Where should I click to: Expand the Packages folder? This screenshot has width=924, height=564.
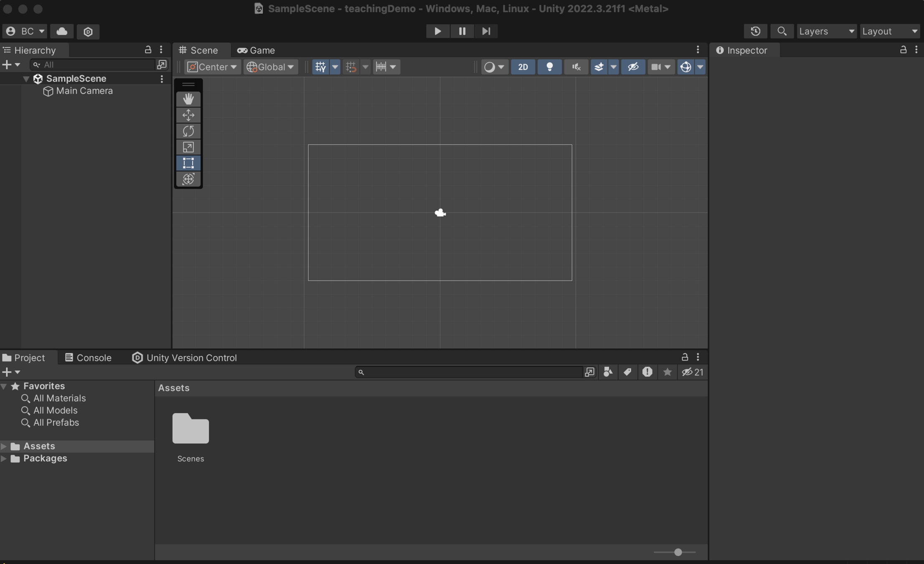[4, 459]
